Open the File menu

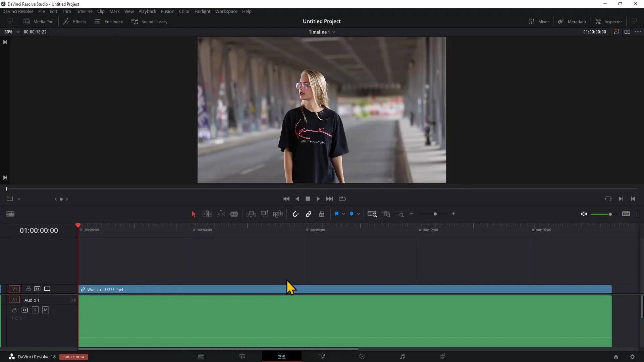42,11
